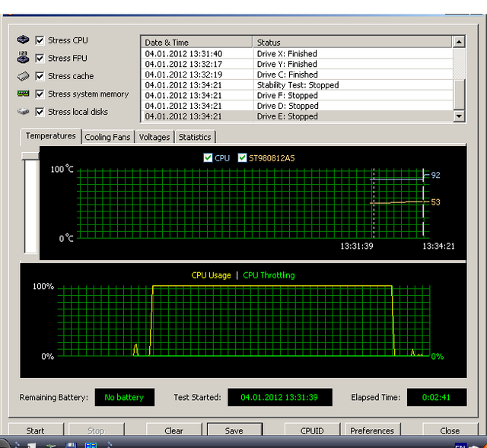Switch to the Cooling Fans tab
Image resolution: width=487 pixels, height=448 pixels.
pos(107,137)
